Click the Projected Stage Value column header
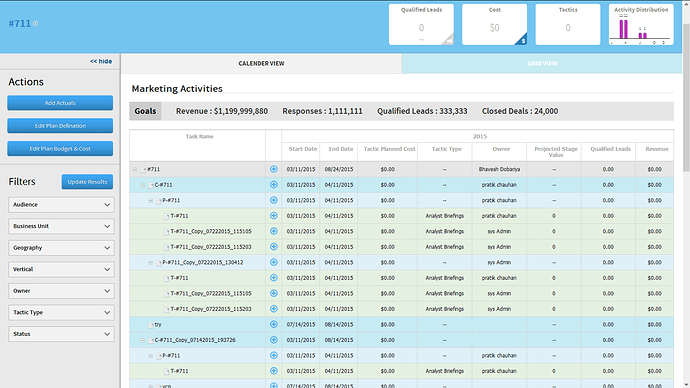The height and width of the screenshot is (388, 690). (x=555, y=152)
